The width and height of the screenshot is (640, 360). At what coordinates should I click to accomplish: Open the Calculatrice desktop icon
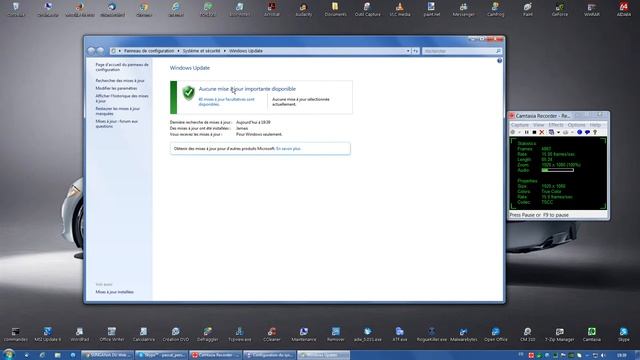[x=143, y=334]
